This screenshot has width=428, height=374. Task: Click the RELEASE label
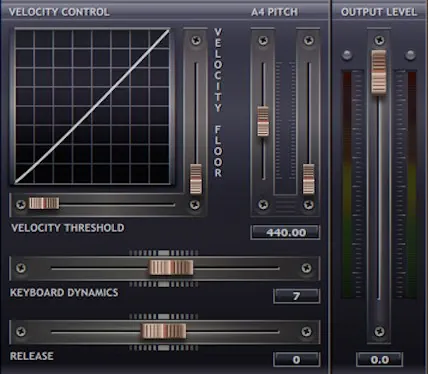point(32,356)
